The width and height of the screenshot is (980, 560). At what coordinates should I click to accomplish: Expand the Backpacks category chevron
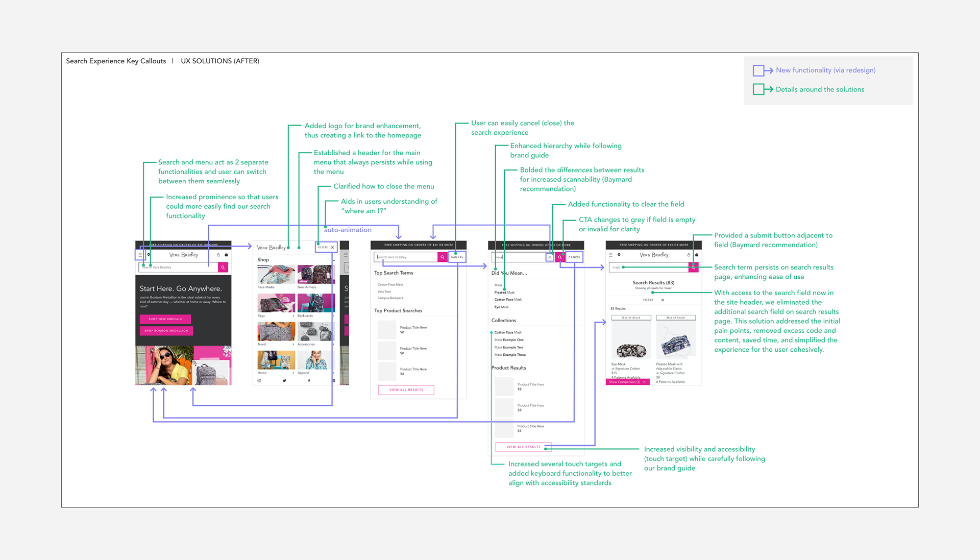[x=333, y=316]
